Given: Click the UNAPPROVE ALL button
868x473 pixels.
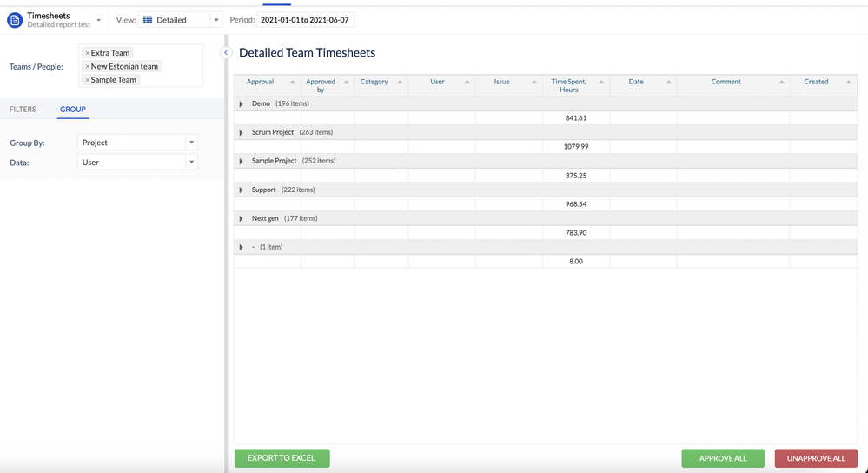Looking at the screenshot, I should click(816, 458).
